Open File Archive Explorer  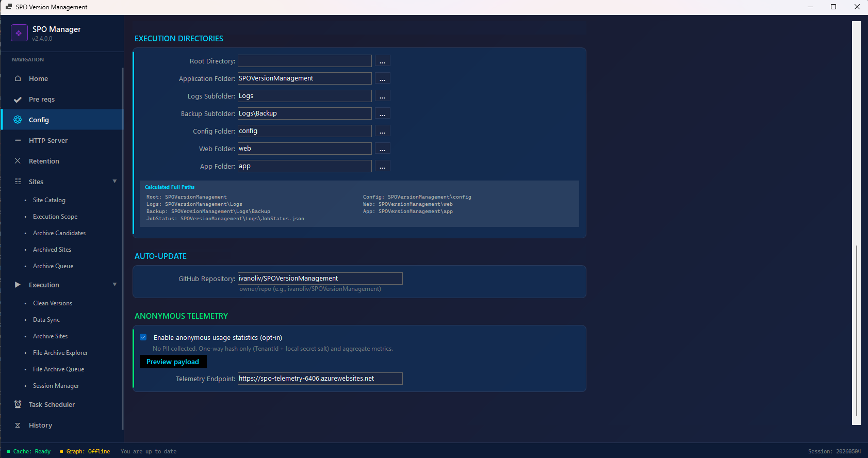coord(60,353)
